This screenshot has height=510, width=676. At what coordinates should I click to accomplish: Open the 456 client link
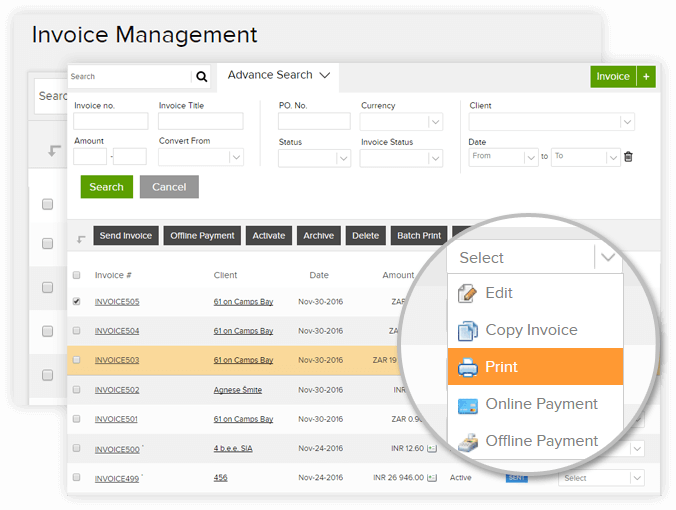[x=220, y=478]
